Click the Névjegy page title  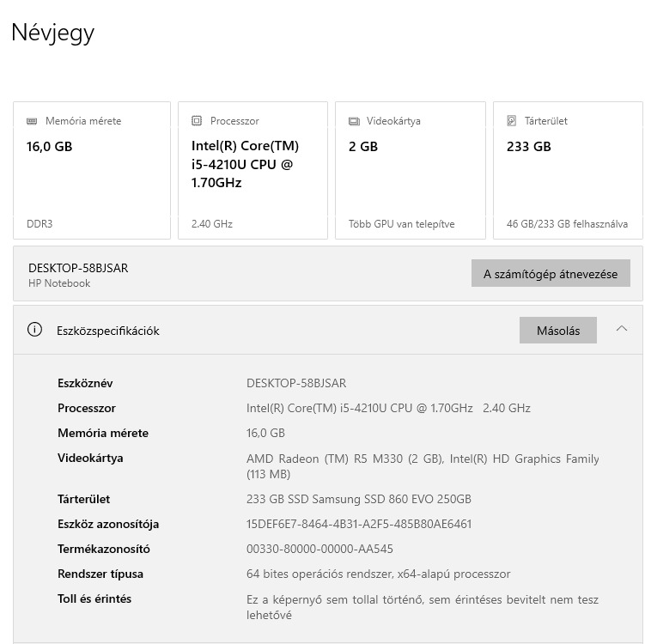[53, 33]
